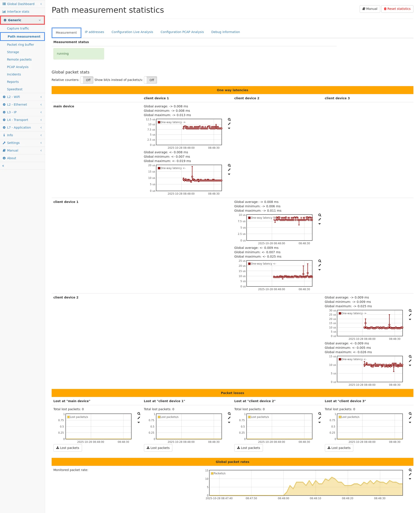Click zoom magnifier on client device 1 <- latency chart

320,261
